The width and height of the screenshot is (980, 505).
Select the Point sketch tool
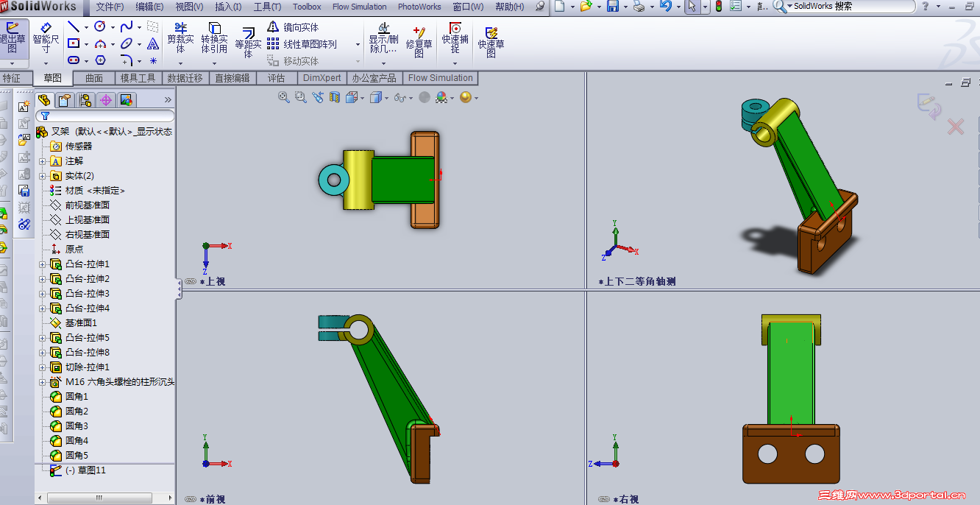point(153,60)
